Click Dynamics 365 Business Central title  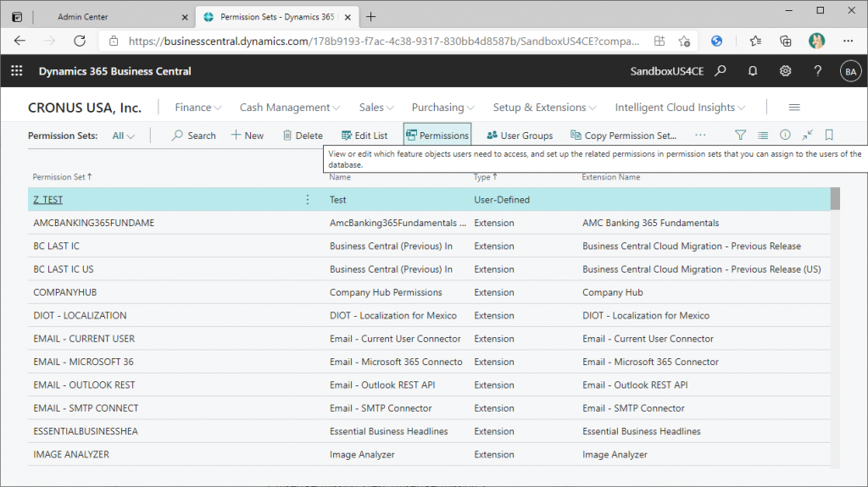pos(115,71)
